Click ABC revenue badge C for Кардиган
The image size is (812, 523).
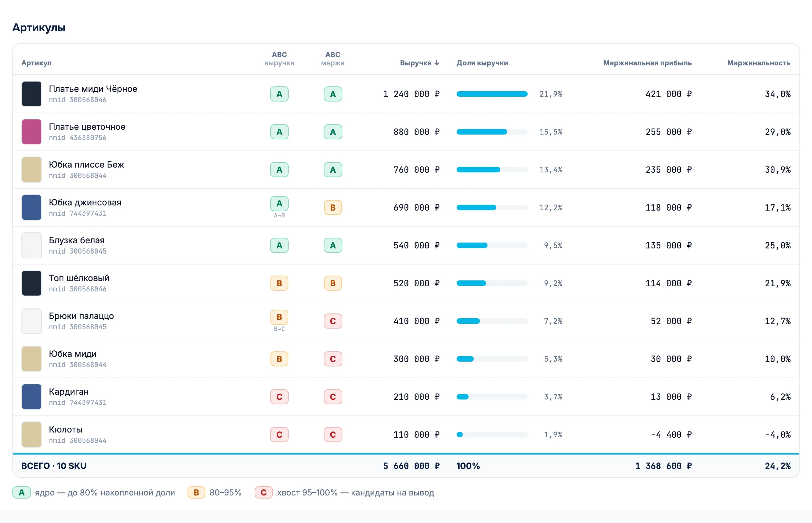tap(279, 397)
